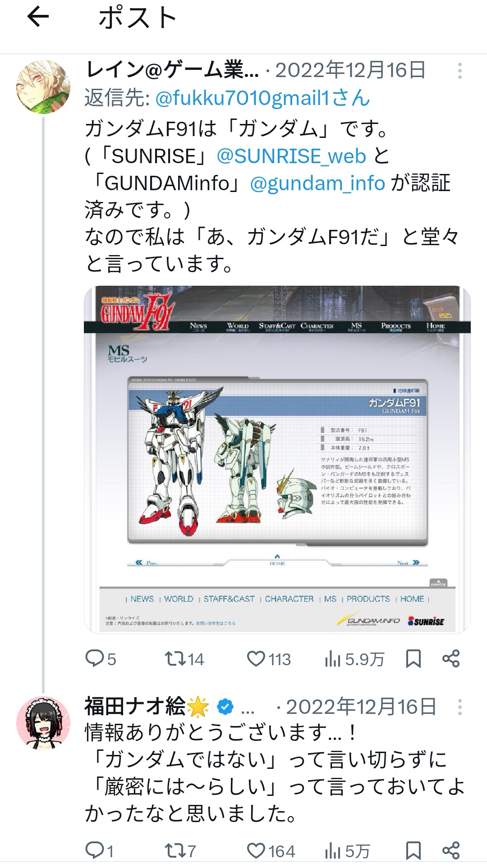
Task: Tap the back arrow beside ポスト
Action: coord(38,18)
